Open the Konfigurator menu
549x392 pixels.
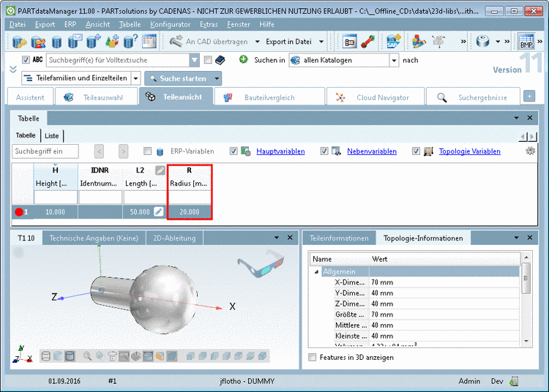tap(170, 24)
